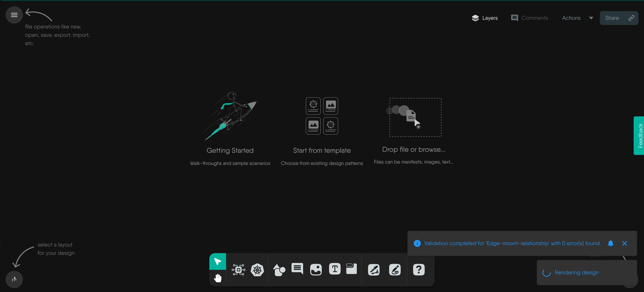Toggle the Comments panel
644x292 pixels.
529,18
